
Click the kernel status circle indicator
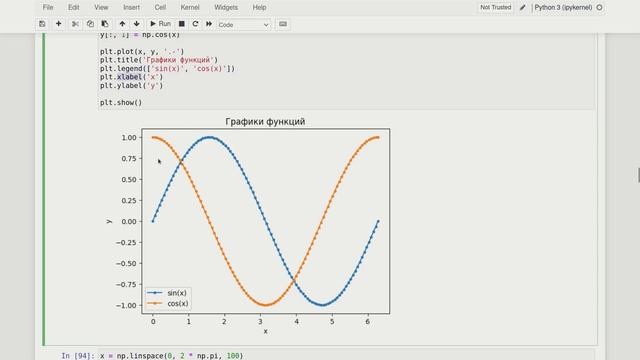[x=600, y=7]
